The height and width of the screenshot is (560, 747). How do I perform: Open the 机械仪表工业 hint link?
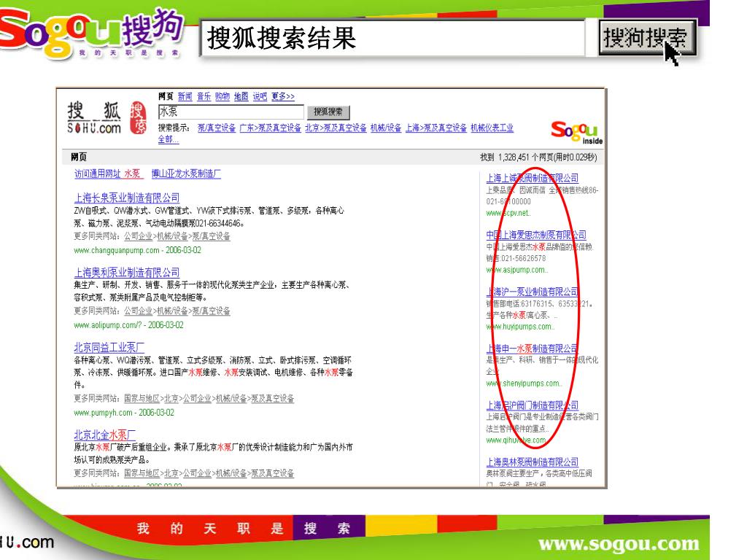click(x=492, y=128)
